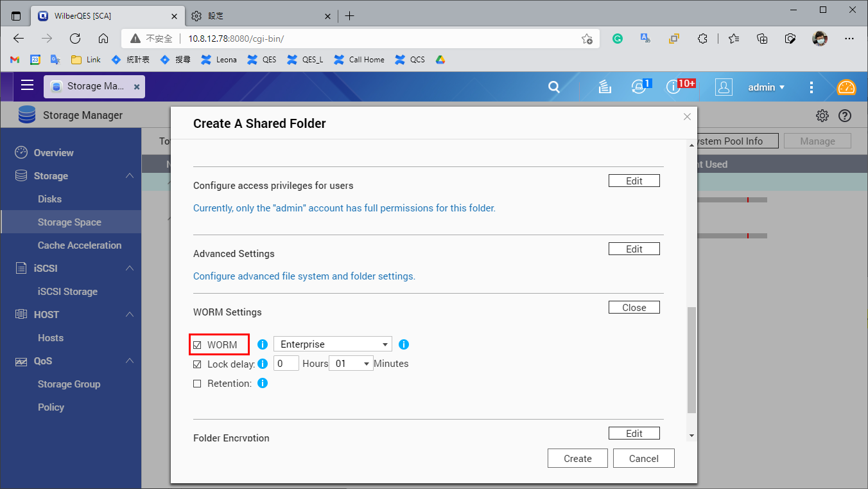
Task: Click the lock delay Hours input field
Action: click(286, 364)
